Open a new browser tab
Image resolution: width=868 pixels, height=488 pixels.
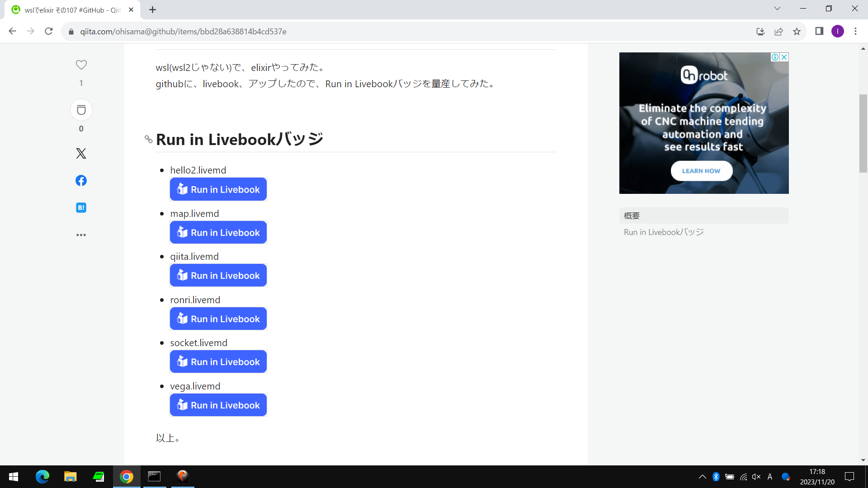pyautogui.click(x=153, y=10)
